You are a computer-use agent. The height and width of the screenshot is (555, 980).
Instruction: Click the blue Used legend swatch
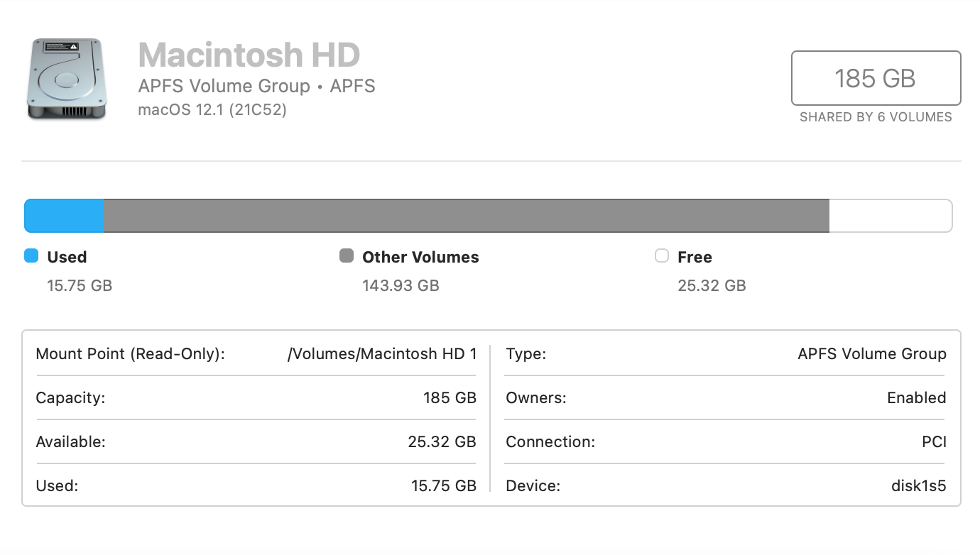31,256
